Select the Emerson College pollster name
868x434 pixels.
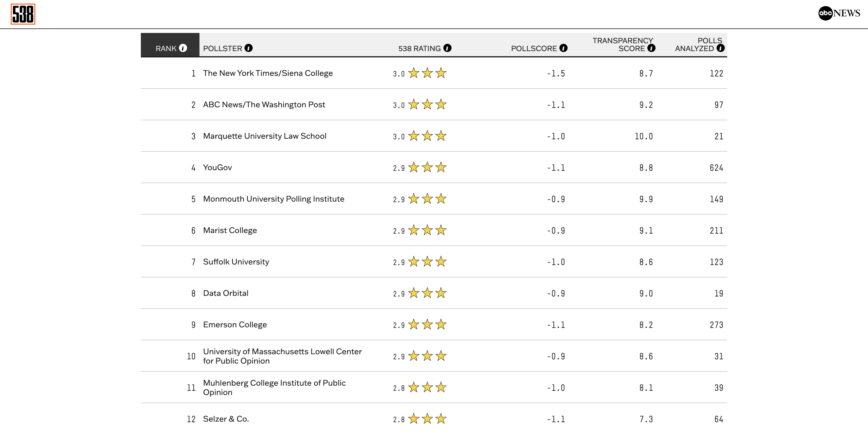235,325
